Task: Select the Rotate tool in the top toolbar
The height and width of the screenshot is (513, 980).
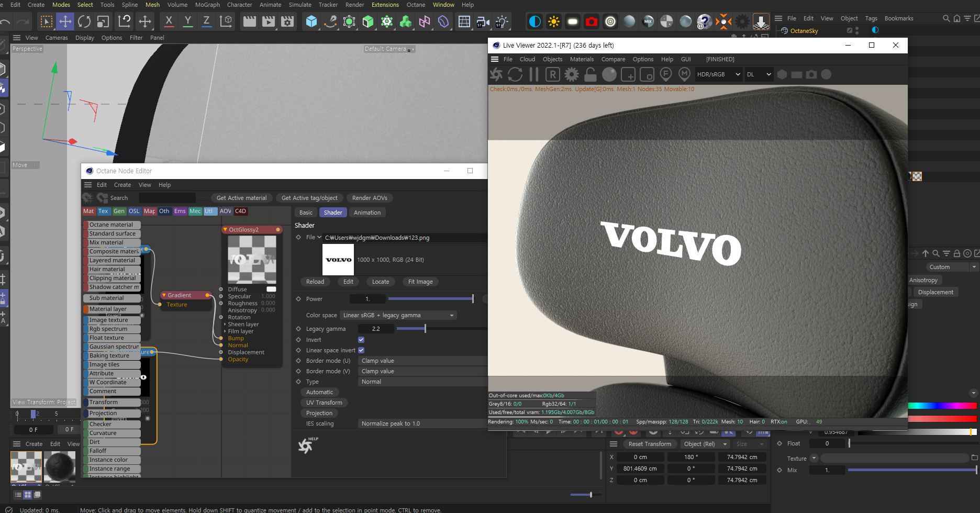Action: (x=84, y=21)
